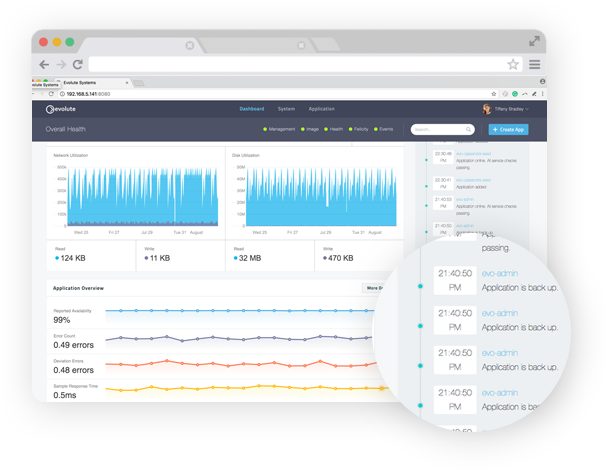
Task: Open the System tab
Action: tap(286, 109)
